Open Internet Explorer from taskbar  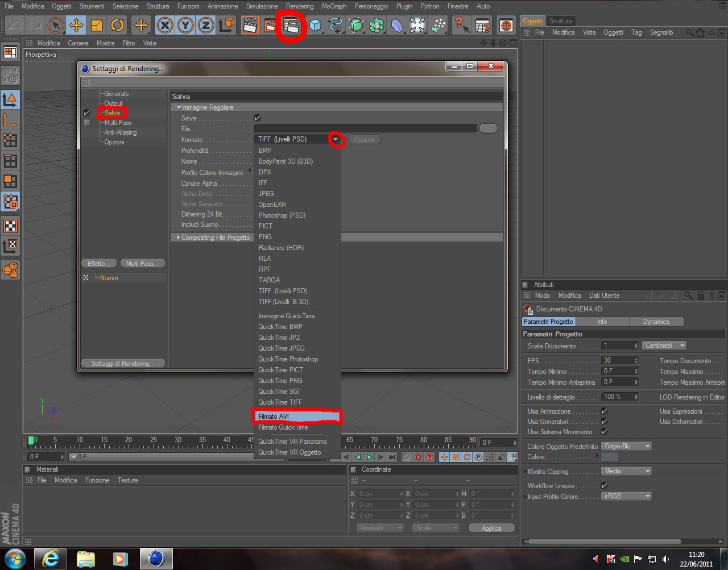click(50, 559)
